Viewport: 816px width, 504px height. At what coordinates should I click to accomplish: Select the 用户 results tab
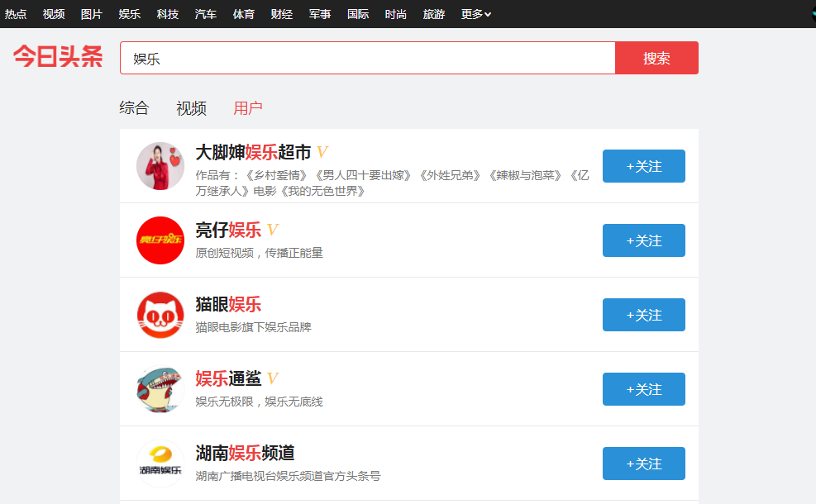coord(248,108)
